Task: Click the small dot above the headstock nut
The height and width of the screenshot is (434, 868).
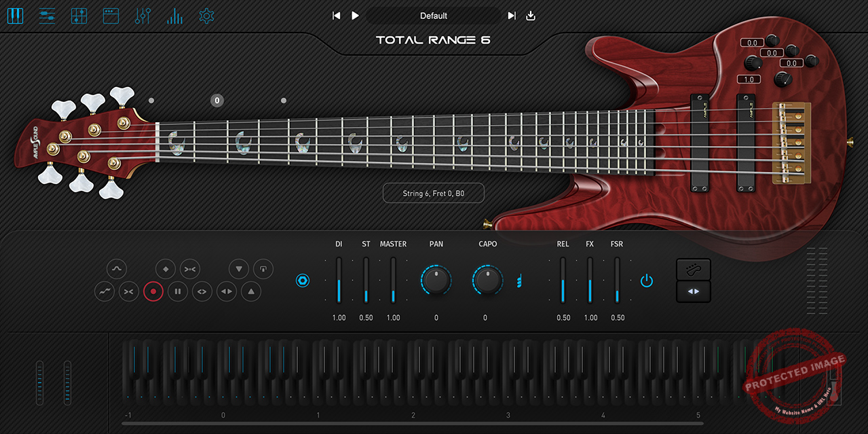Action: [x=151, y=101]
